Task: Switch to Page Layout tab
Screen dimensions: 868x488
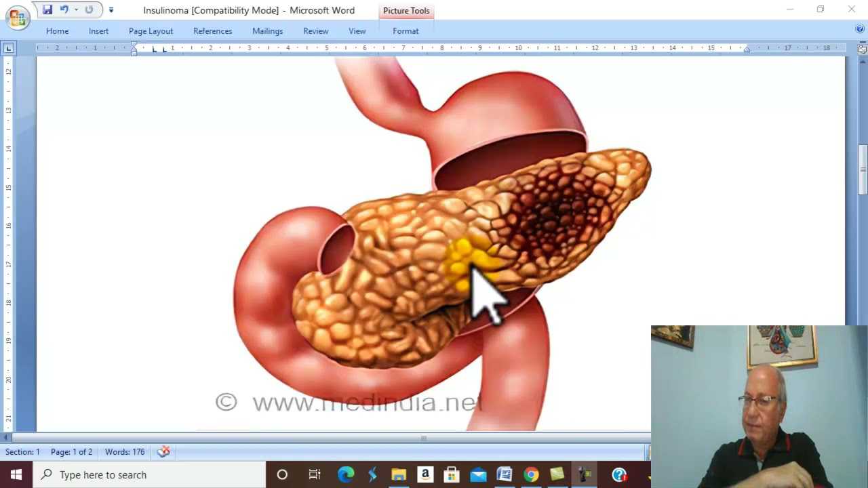Action: coord(151,31)
